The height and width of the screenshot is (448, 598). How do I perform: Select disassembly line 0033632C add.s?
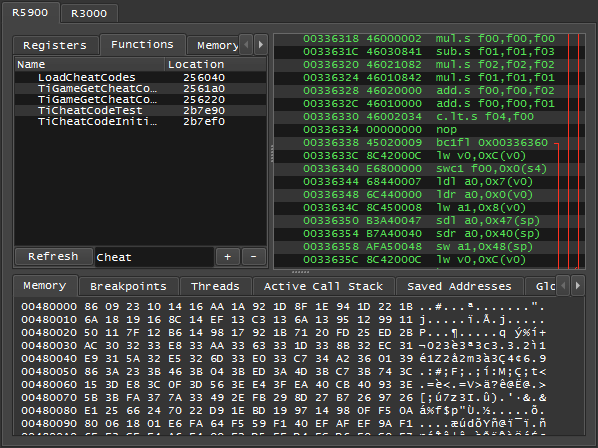(x=429, y=104)
